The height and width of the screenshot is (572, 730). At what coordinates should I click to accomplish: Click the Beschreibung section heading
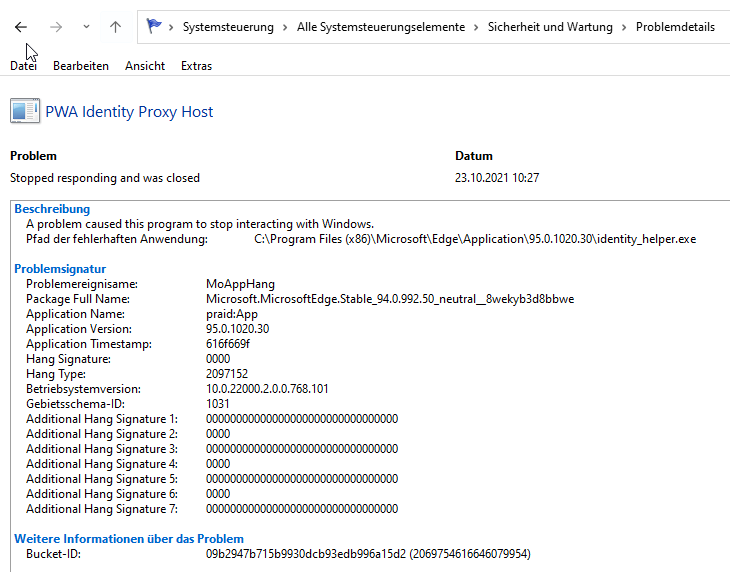point(52,209)
